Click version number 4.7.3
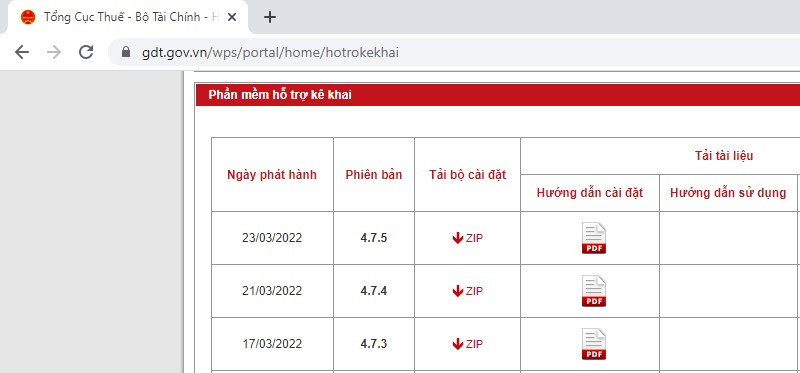The width and height of the screenshot is (800, 373). point(373,344)
